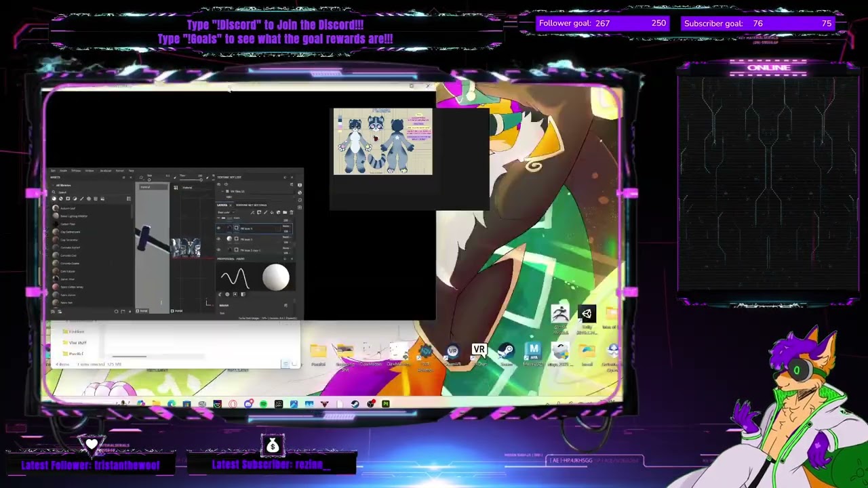Add a folder in Layers panel
This screenshot has height=488, width=868.
click(285, 212)
